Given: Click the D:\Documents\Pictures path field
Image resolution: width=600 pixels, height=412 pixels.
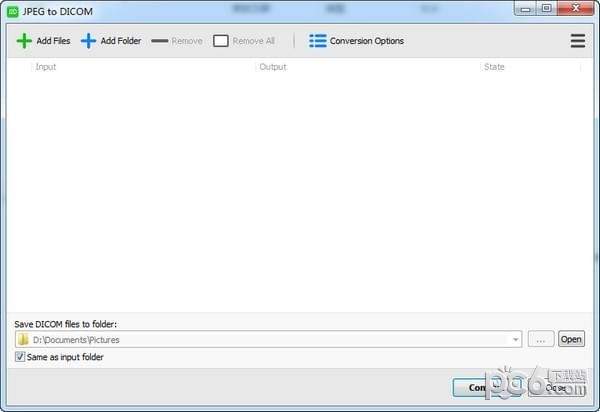Looking at the screenshot, I should tap(268, 339).
